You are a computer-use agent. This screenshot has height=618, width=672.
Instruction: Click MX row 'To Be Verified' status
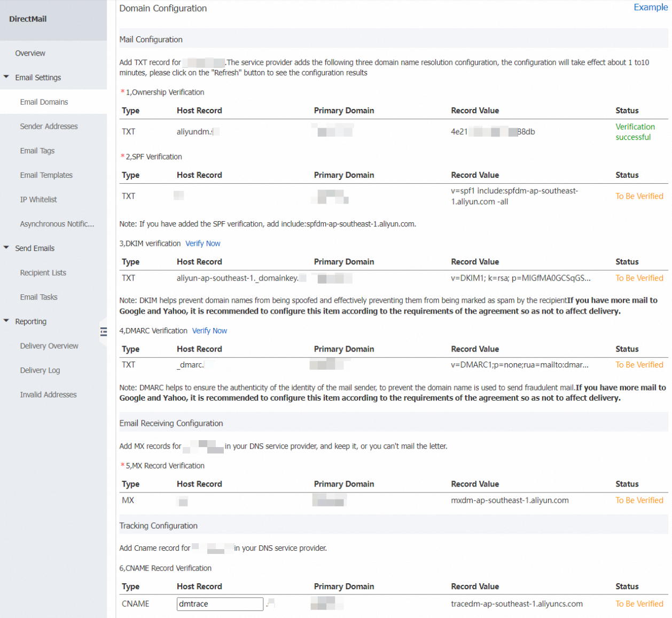pyautogui.click(x=639, y=500)
